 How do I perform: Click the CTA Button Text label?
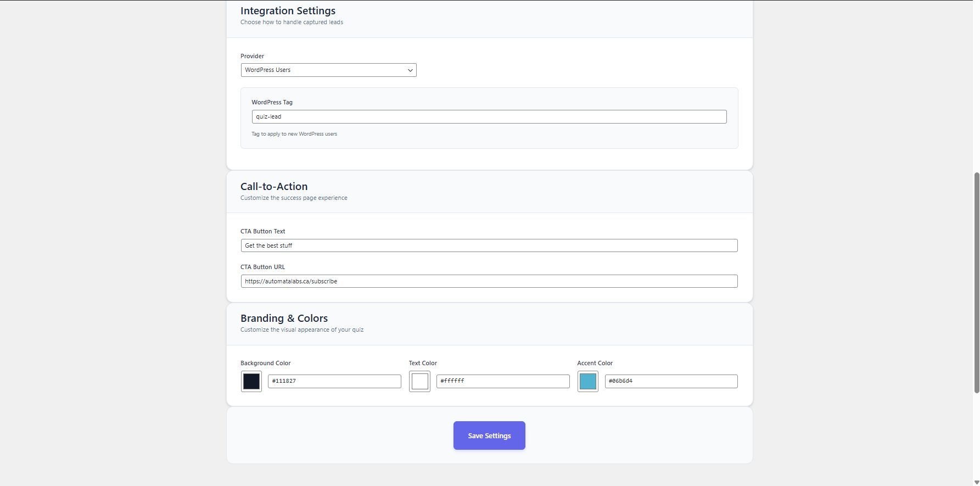coord(262,231)
